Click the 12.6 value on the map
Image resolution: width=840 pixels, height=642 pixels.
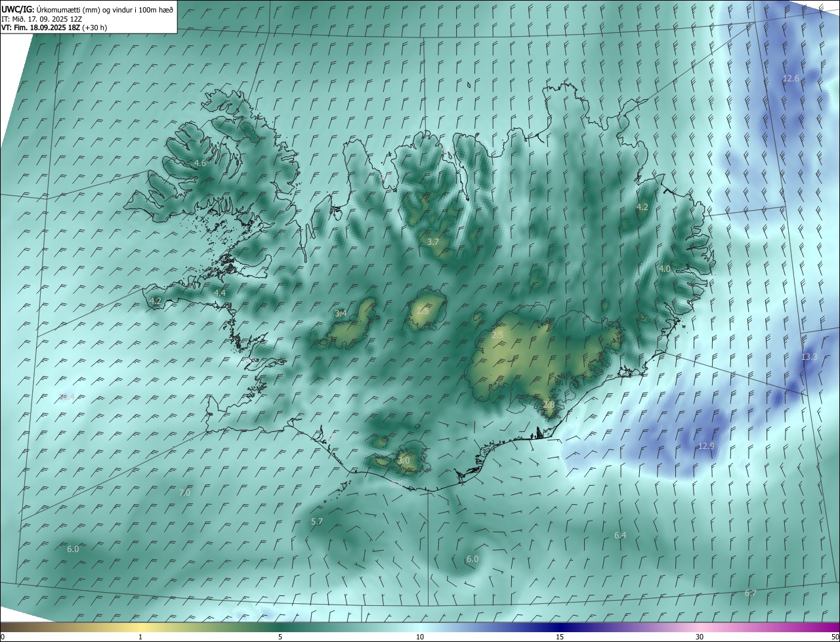791,79
